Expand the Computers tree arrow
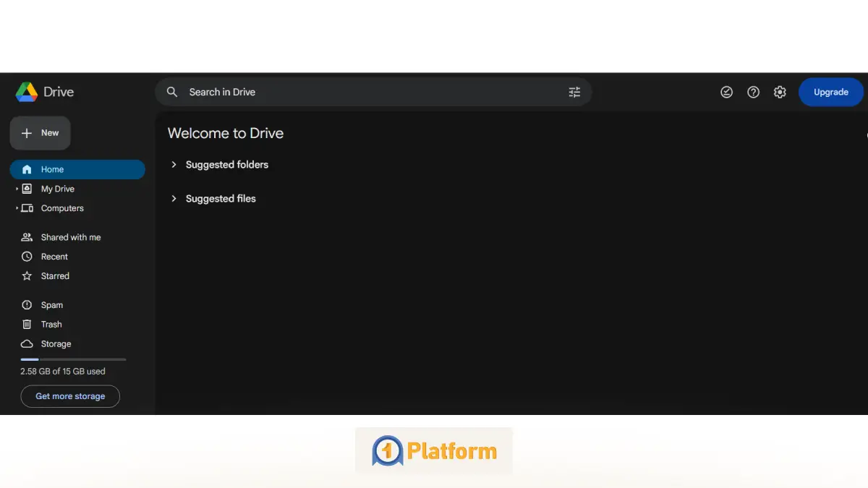Viewport: 868px width, 488px height. (17, 208)
